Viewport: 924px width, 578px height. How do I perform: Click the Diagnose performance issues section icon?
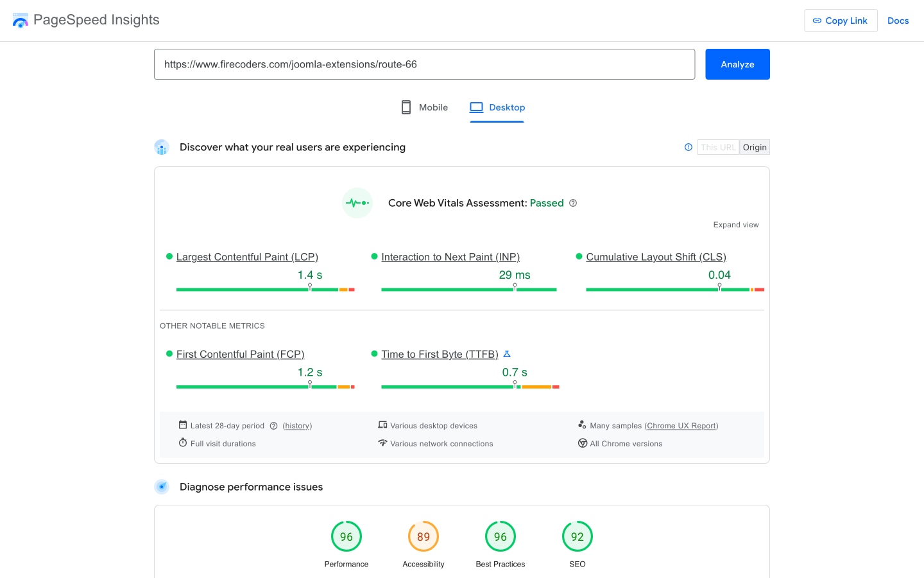[x=162, y=487]
